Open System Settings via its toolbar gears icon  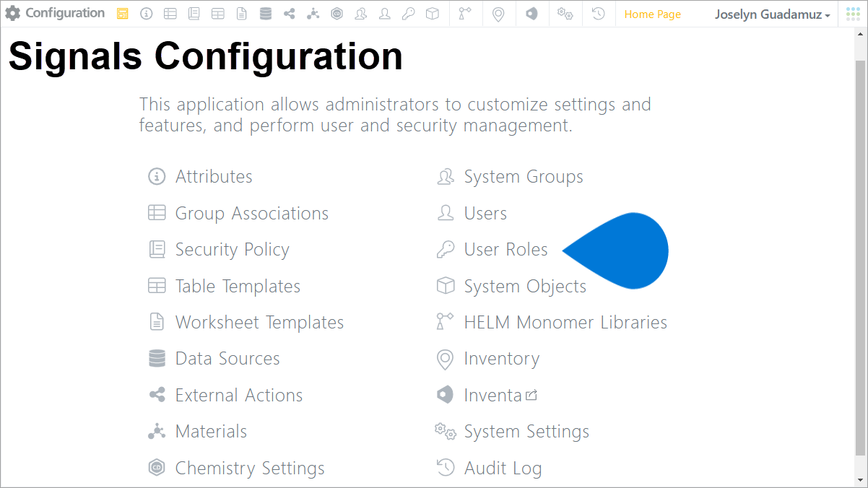pyautogui.click(x=565, y=14)
